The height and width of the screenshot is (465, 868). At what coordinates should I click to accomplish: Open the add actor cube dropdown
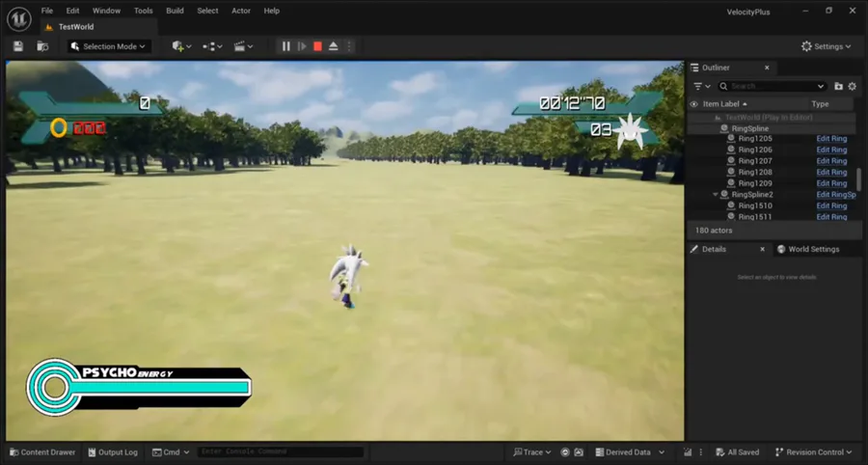(181, 46)
